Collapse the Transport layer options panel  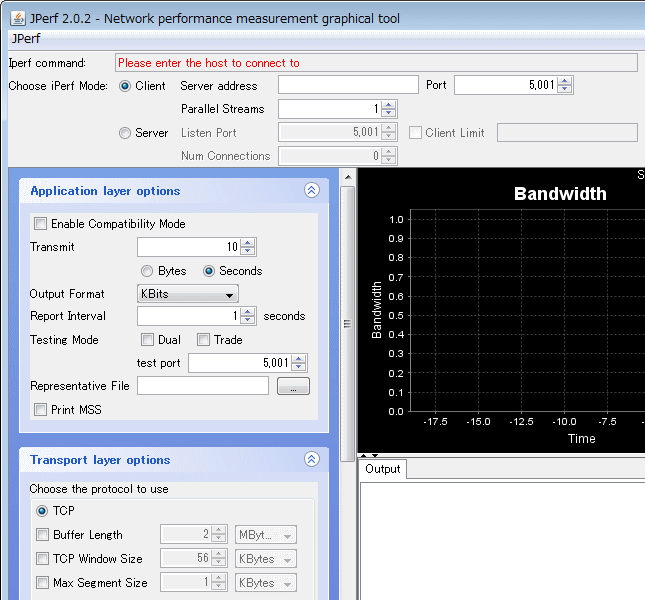click(311, 459)
